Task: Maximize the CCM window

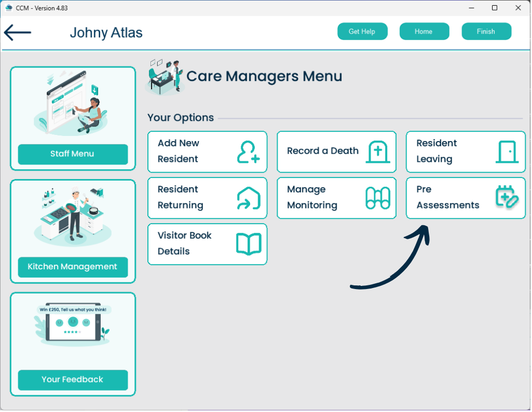Action: (495, 8)
